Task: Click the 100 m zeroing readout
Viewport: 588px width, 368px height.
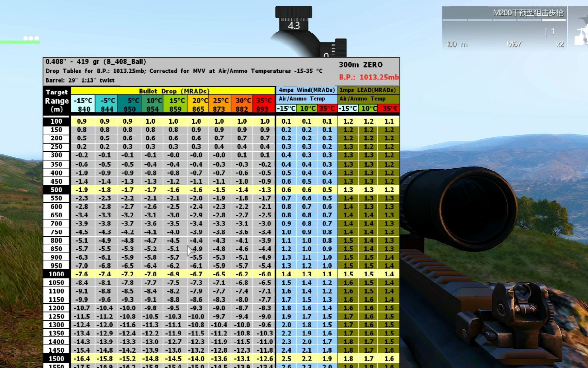Action: click(x=457, y=44)
